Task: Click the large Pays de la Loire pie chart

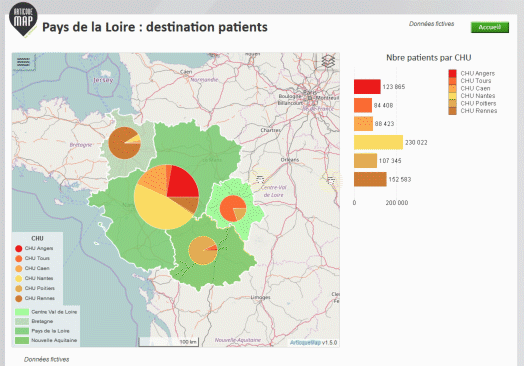Action: click(x=166, y=197)
